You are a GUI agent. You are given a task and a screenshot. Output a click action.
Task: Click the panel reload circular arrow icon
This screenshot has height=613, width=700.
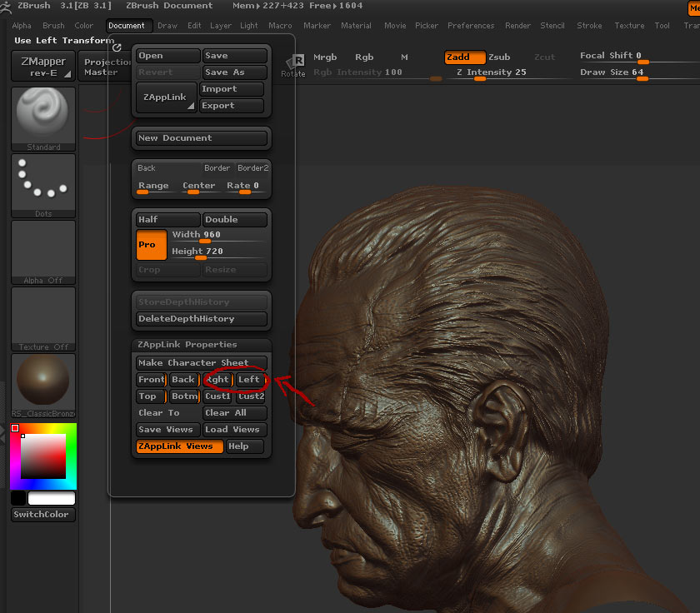(117, 47)
